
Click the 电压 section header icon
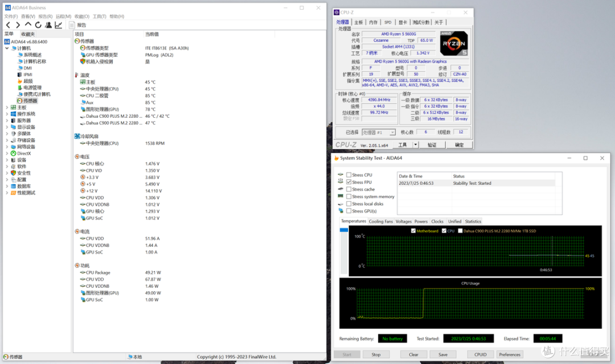click(x=77, y=157)
